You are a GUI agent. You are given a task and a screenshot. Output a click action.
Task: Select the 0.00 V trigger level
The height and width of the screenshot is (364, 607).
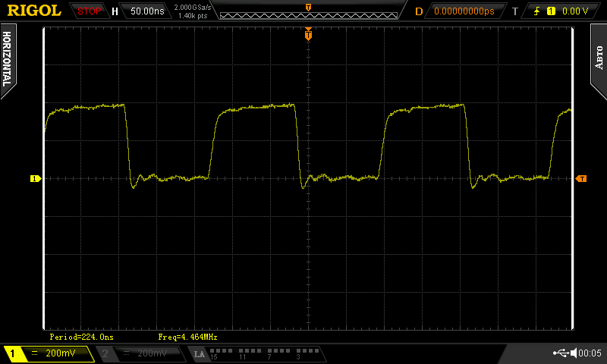pyautogui.click(x=574, y=11)
